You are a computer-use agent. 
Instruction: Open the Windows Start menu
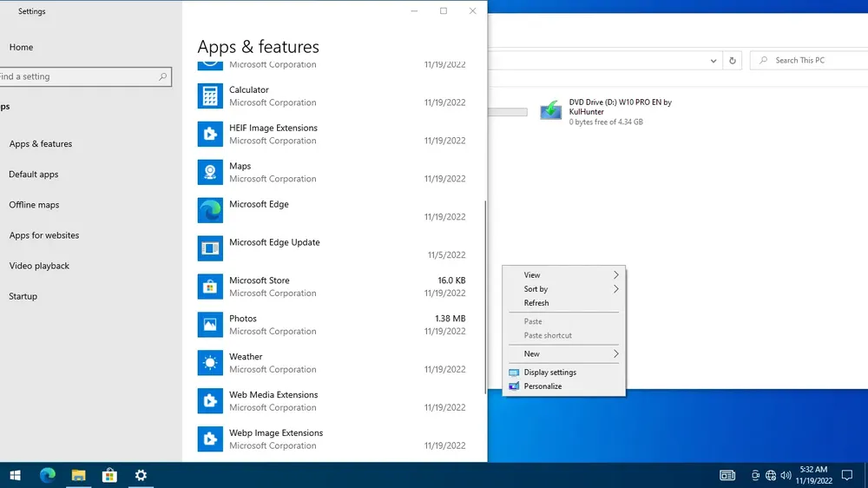coord(16,475)
